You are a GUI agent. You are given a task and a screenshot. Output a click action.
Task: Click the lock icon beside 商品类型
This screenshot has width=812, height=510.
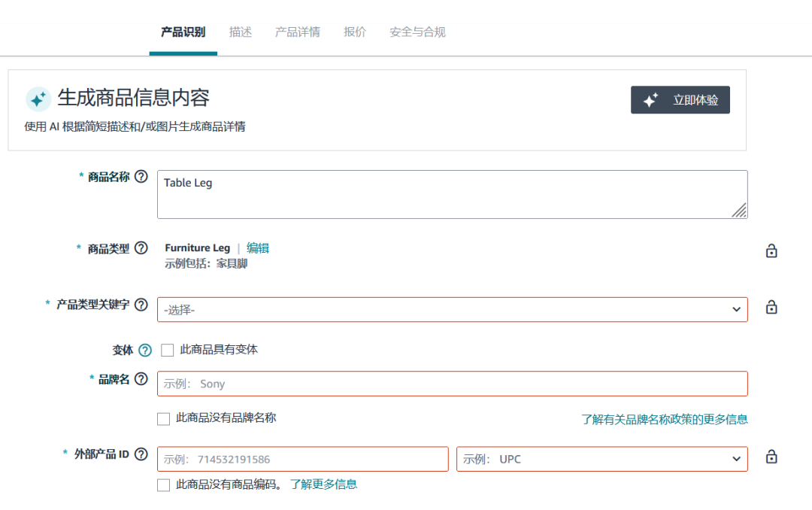pos(771,250)
